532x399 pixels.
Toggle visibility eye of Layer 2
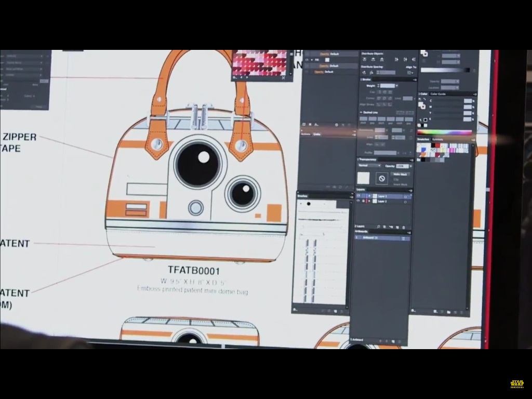click(x=359, y=201)
